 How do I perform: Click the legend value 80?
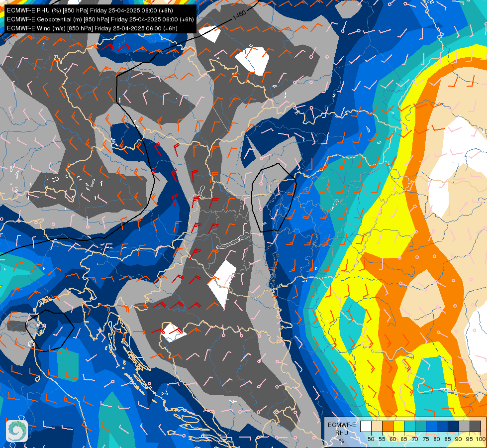click(437, 439)
